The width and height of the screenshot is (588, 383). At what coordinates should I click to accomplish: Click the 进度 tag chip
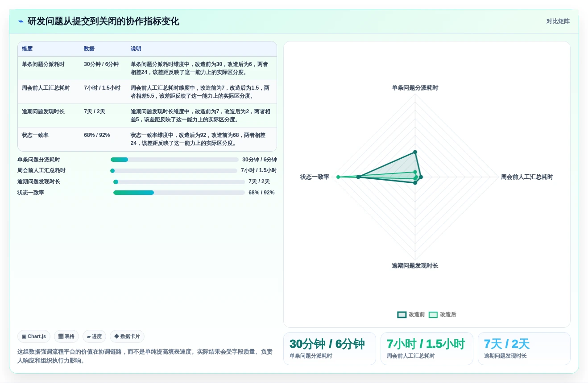tap(94, 337)
